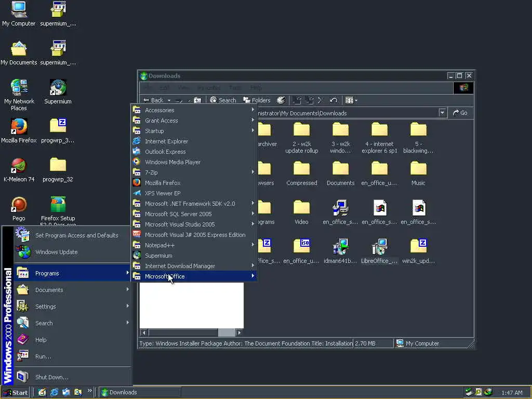This screenshot has height=399, width=532.
Task: Expand 7-Zip submenu
Action: pyautogui.click(x=194, y=172)
